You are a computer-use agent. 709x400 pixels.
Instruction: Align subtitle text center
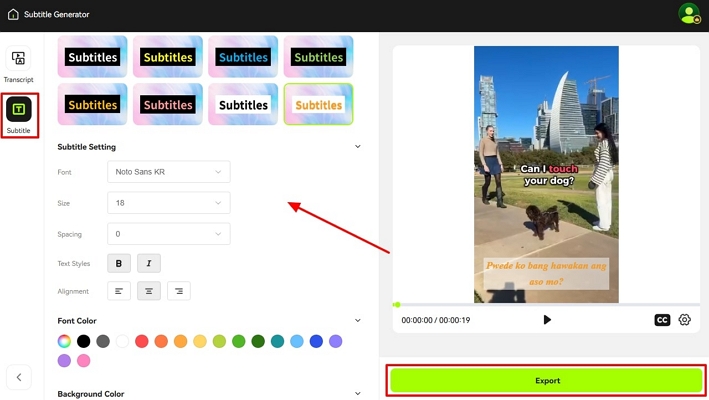point(149,291)
